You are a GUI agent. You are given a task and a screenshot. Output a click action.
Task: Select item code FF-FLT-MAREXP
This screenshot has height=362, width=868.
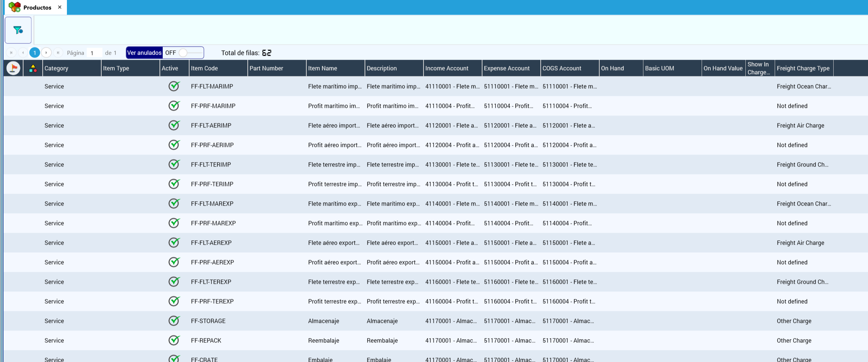212,203
